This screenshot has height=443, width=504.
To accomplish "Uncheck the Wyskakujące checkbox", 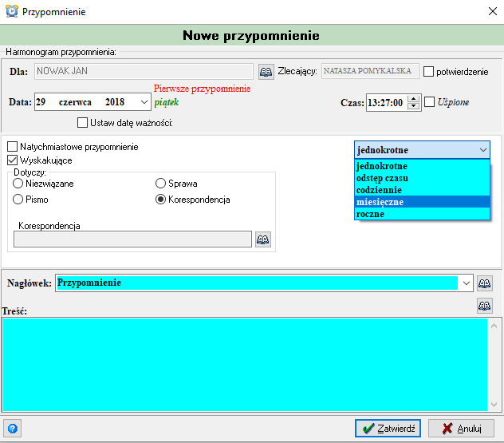I will click(12, 160).
